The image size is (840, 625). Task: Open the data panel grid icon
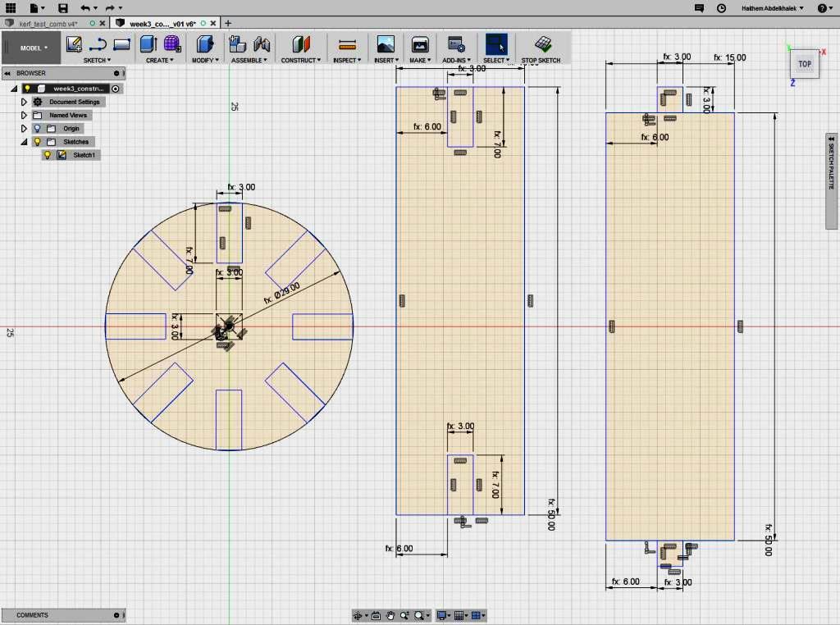click(x=10, y=7)
